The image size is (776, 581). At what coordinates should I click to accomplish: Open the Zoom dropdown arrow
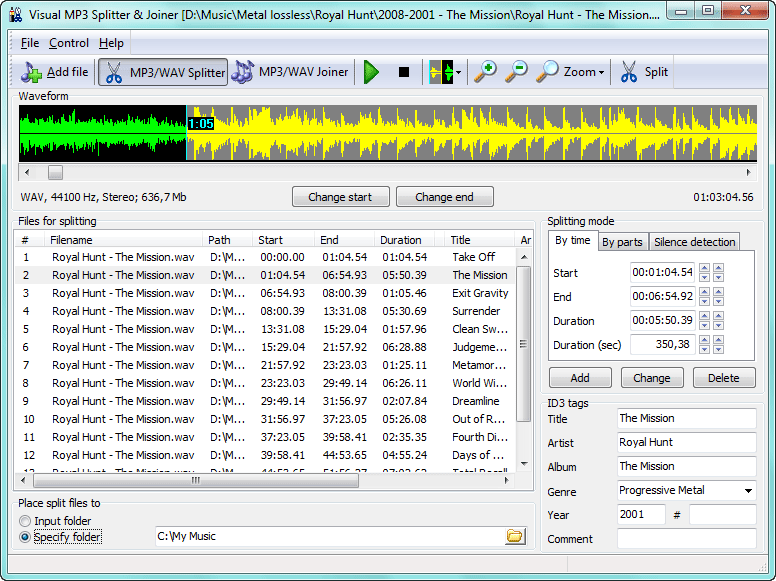point(602,72)
